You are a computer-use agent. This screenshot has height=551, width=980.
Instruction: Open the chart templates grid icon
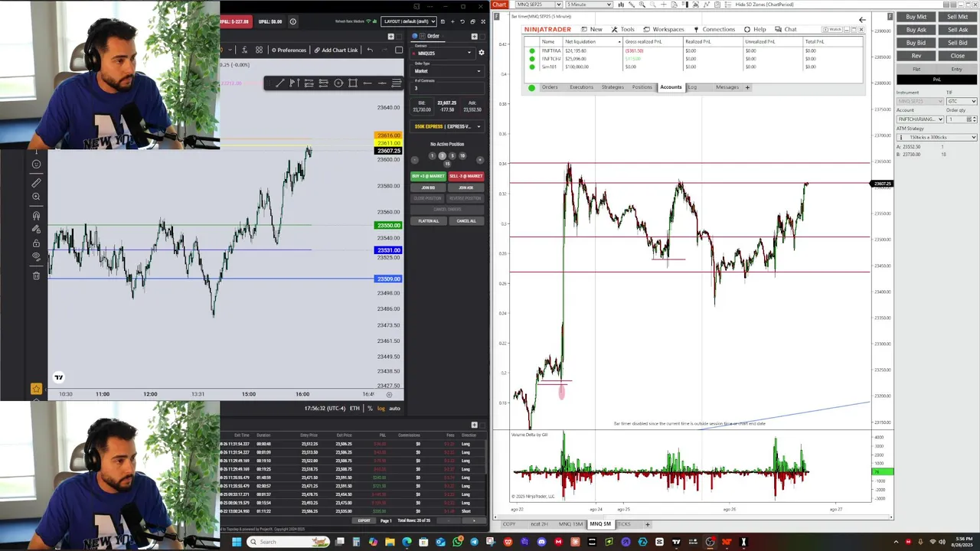pos(260,50)
